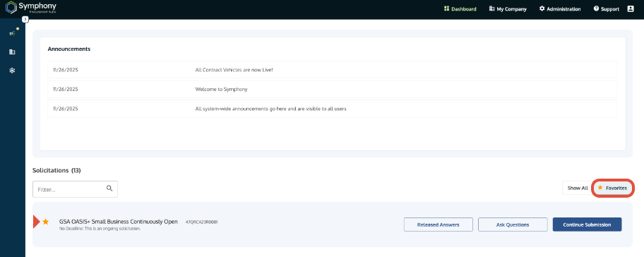The height and width of the screenshot is (257, 644).
Task: Open GSA OASIS+ Small Business solicitation title
Action: (119, 222)
